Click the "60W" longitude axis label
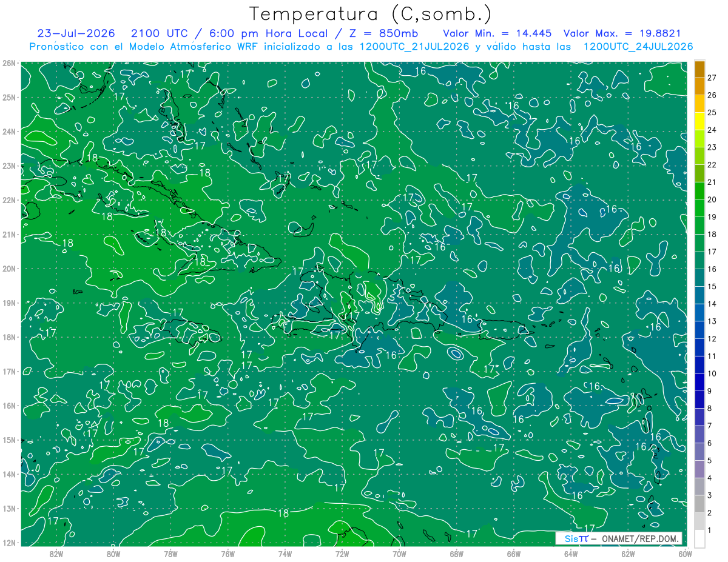 pyautogui.click(x=685, y=553)
